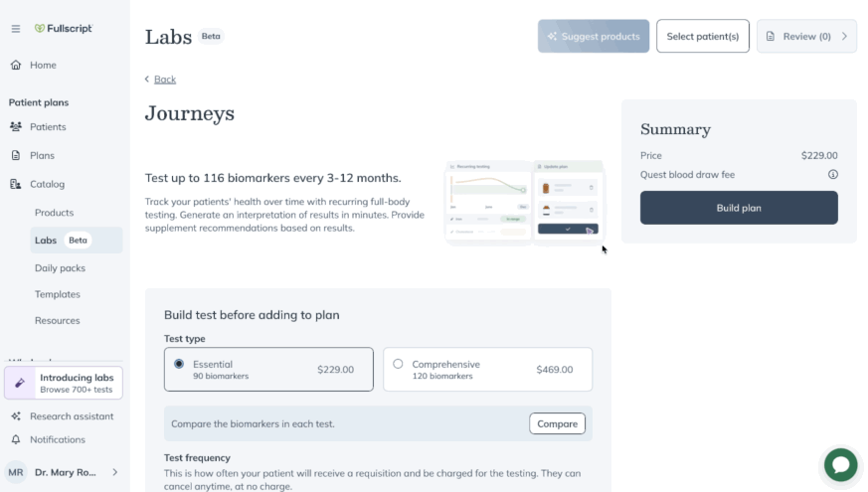This screenshot has height=492, width=868.
Task: Open the Review (0) arrow
Action: click(844, 36)
